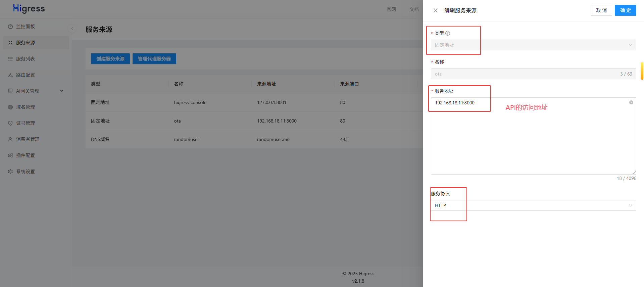Open 监控面板 menu item
The image size is (644, 287).
pyautogui.click(x=36, y=27)
